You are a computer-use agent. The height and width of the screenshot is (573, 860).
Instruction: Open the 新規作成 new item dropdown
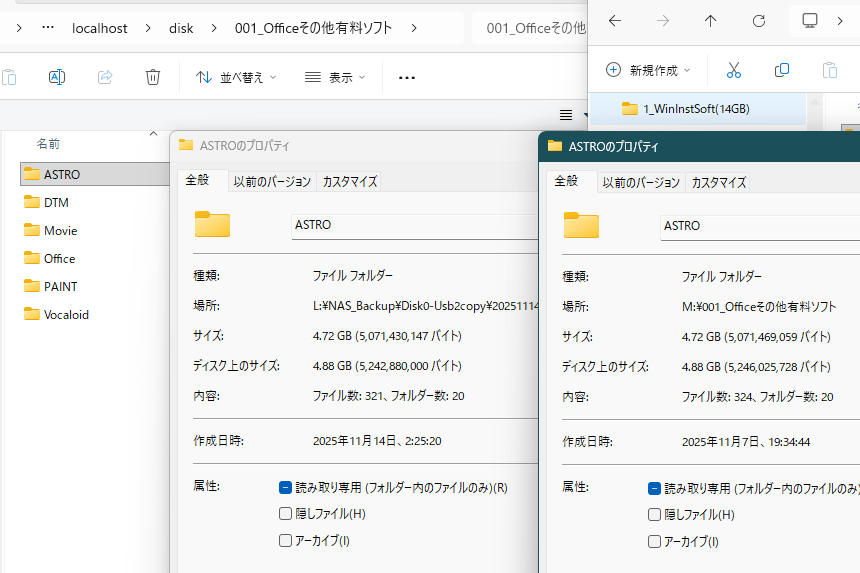[648, 70]
